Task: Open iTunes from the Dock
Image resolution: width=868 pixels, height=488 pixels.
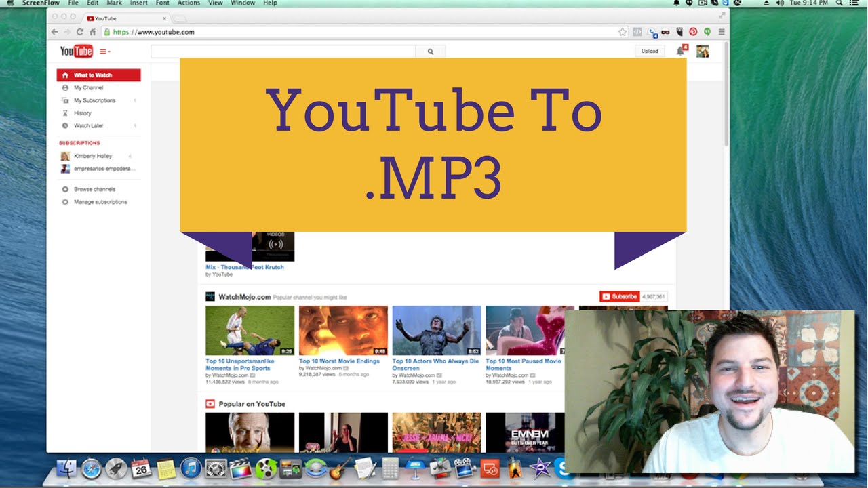Action: pos(191,468)
